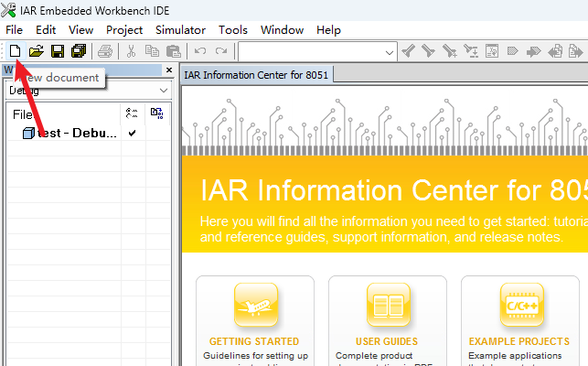This screenshot has width=588, height=366.
Task: Click the Paste clipboard icon
Action: 173,51
